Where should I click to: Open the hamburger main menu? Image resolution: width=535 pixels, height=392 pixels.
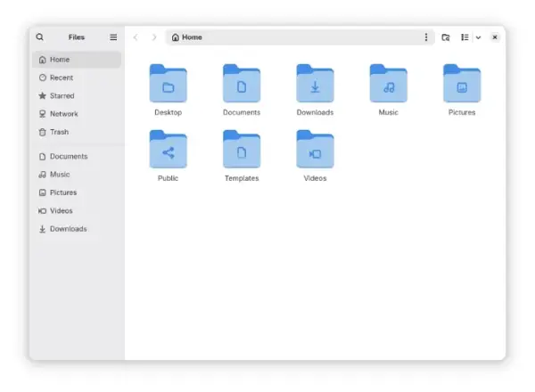[113, 37]
